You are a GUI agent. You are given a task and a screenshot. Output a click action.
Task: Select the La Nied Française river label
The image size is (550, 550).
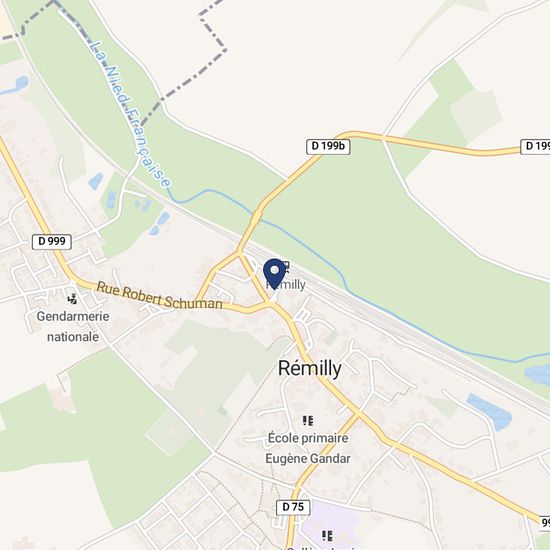pos(130,114)
